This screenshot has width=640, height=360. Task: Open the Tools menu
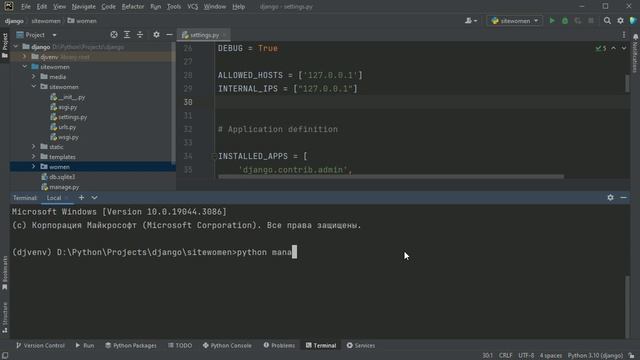pyautogui.click(x=174, y=7)
